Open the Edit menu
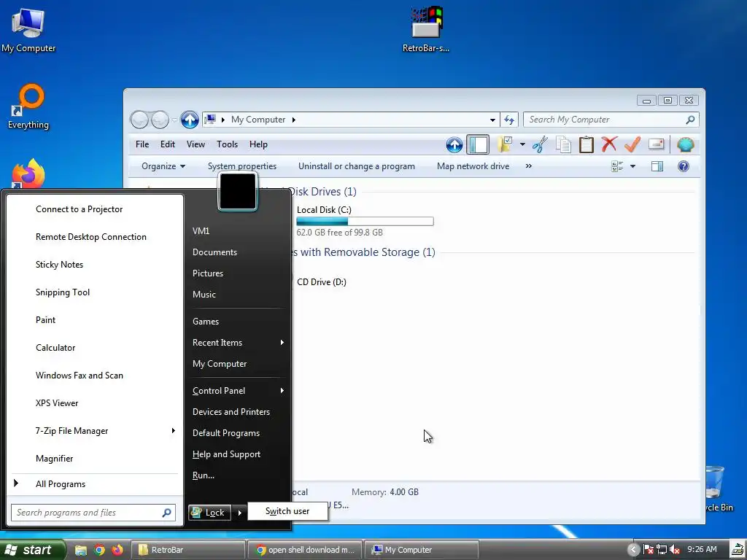 pos(167,144)
